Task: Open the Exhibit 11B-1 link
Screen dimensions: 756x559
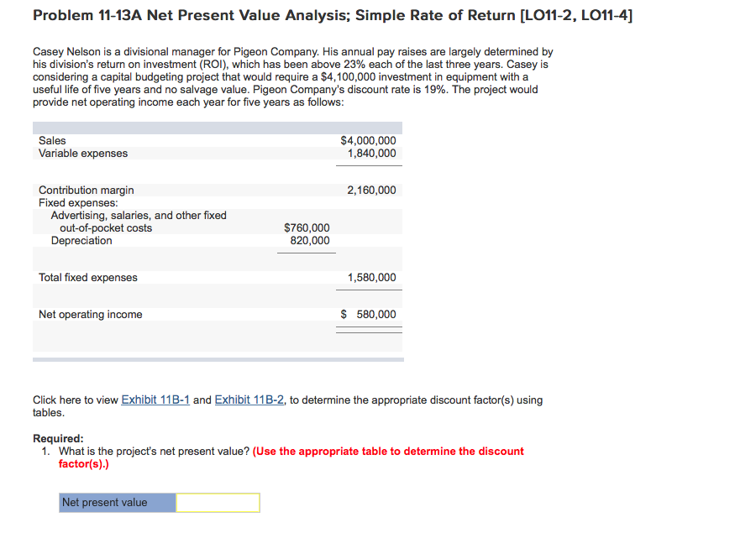Action: pyautogui.click(x=155, y=400)
